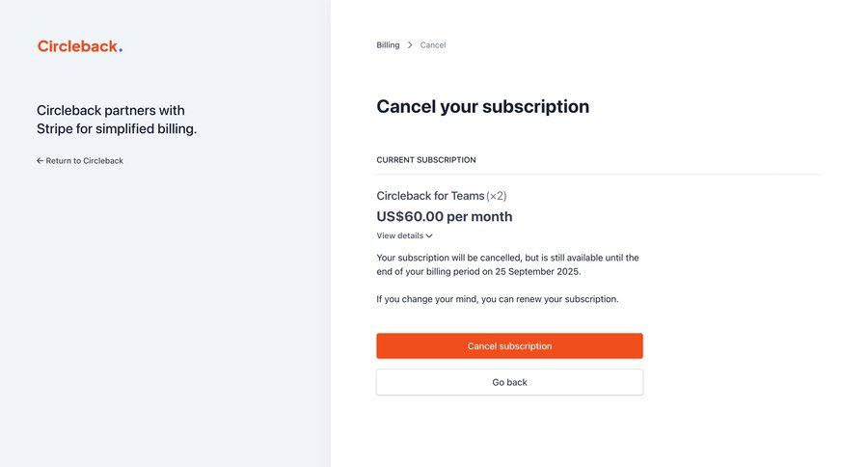Follow the Return to Circleback link text
This screenshot has width=868, height=467.
(x=85, y=161)
